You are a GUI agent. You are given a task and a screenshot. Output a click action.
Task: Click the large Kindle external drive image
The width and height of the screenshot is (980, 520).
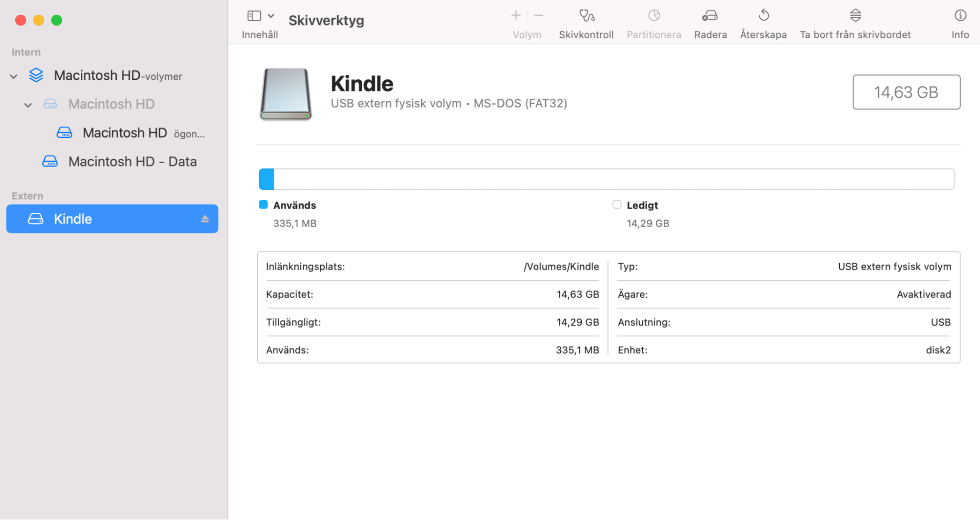pos(286,94)
